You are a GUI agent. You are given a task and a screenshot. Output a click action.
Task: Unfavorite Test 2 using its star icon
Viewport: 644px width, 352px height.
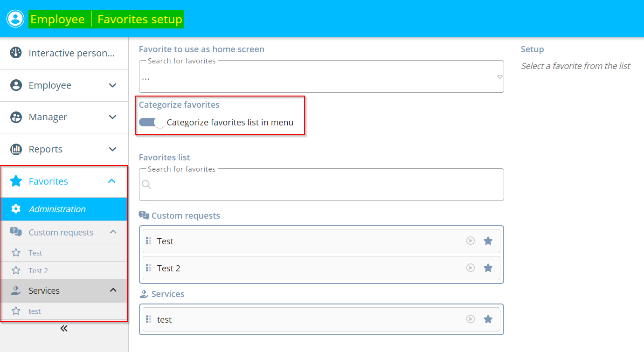[488, 268]
